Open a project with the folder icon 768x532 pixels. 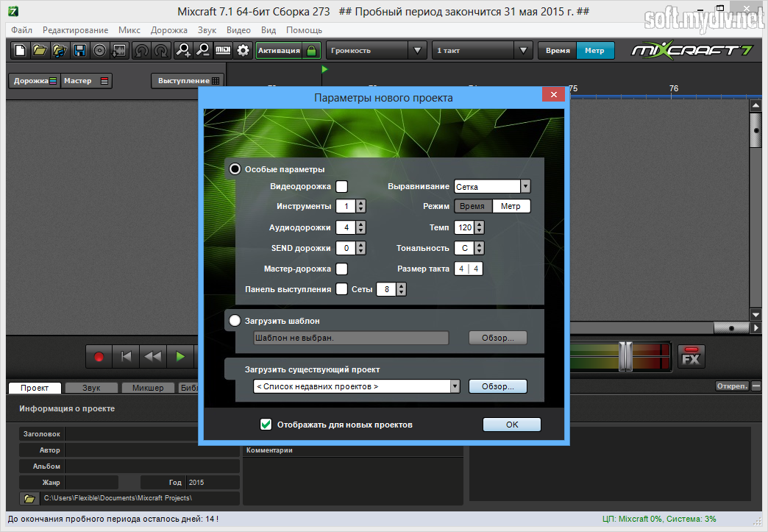click(x=40, y=51)
